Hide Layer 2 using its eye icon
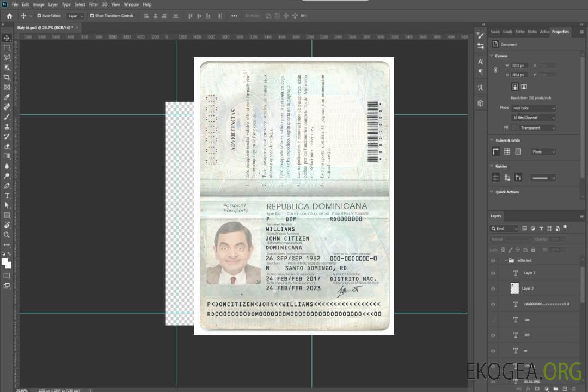This screenshot has height=392, width=588. click(x=493, y=273)
